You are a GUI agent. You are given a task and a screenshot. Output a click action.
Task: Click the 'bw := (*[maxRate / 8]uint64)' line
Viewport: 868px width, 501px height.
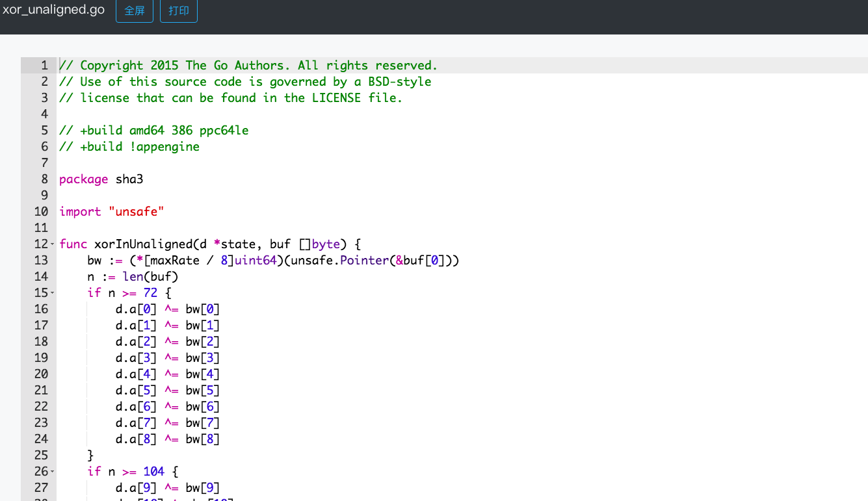click(273, 261)
